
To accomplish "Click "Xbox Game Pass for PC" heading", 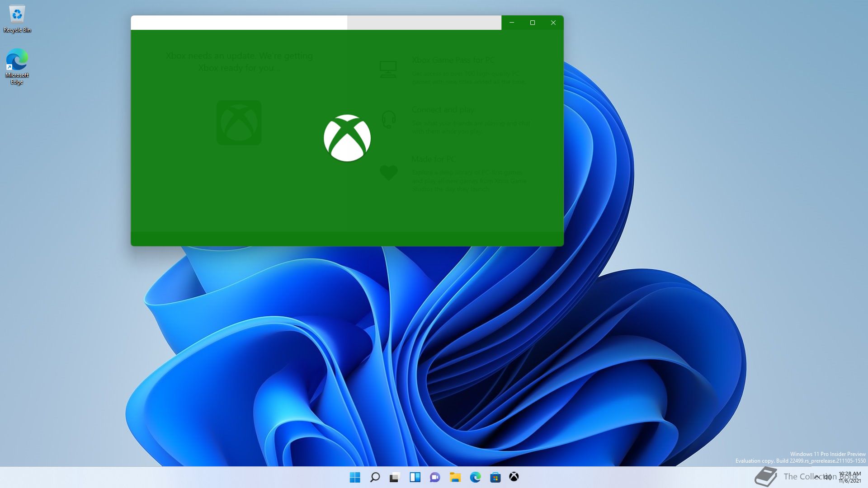I will (453, 60).
